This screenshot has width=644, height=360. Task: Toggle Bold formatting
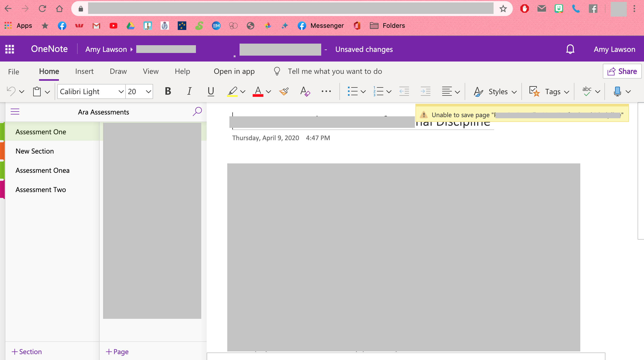[168, 91]
